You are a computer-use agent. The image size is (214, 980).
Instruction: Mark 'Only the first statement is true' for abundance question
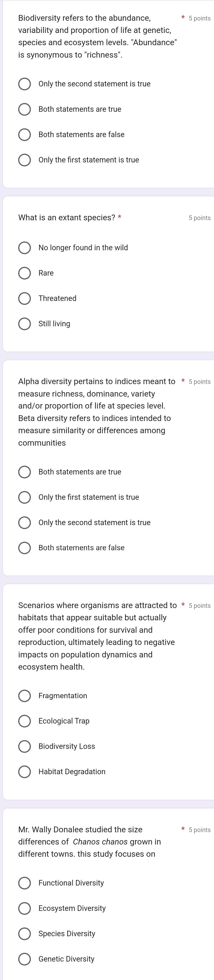click(x=25, y=160)
